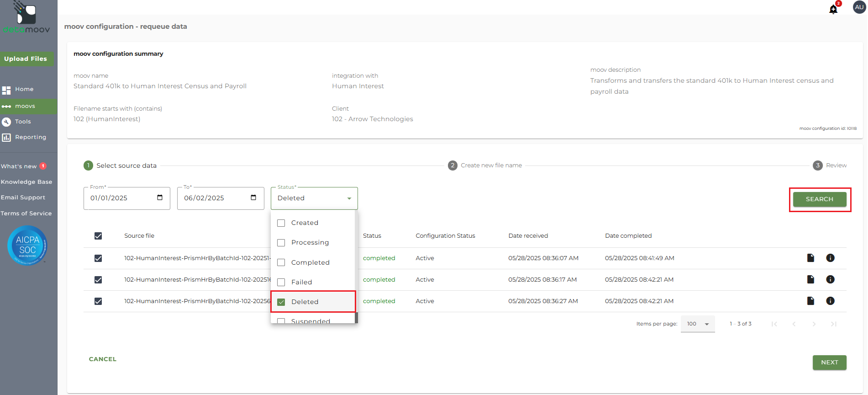Click the AICPA SOC badge

tap(27, 246)
